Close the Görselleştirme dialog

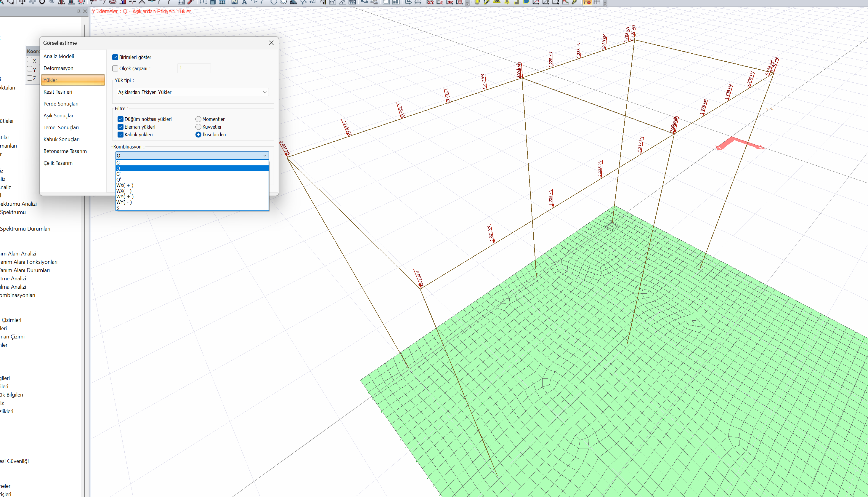tap(271, 43)
